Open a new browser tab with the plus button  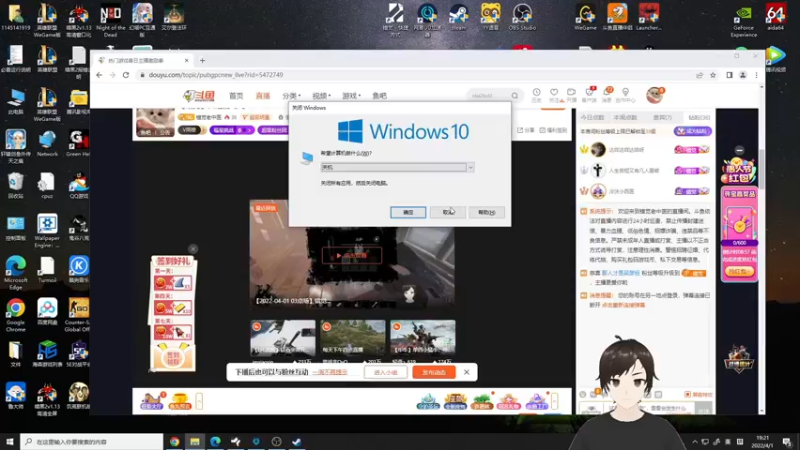pos(203,60)
